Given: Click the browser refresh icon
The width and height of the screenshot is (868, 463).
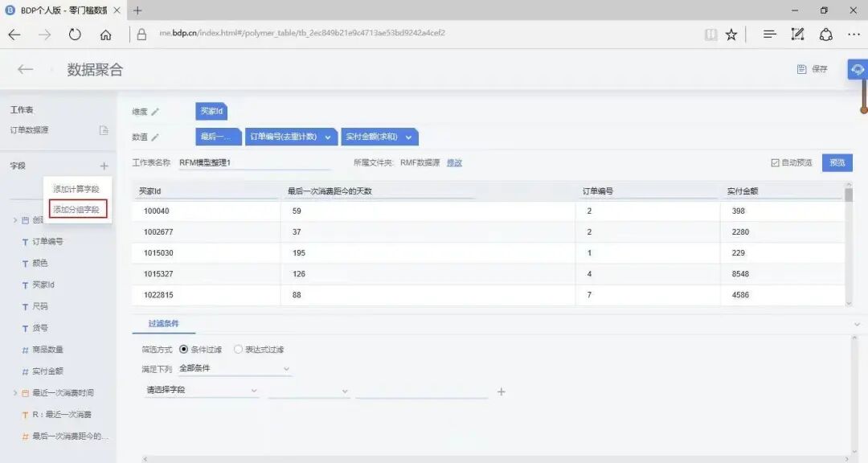Looking at the screenshot, I should [75, 35].
